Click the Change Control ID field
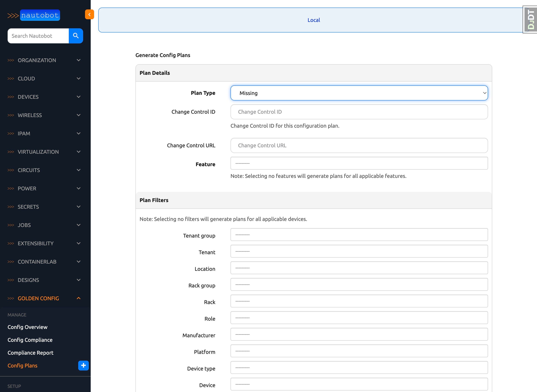Image resolution: width=537 pixels, height=392 pixels. pyautogui.click(x=359, y=112)
